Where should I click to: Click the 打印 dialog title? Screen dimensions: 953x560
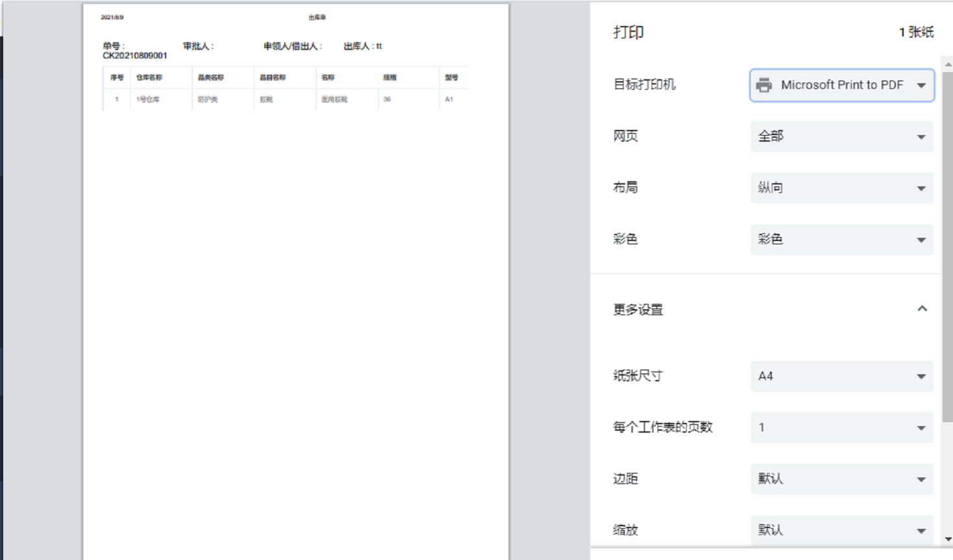[x=628, y=32]
